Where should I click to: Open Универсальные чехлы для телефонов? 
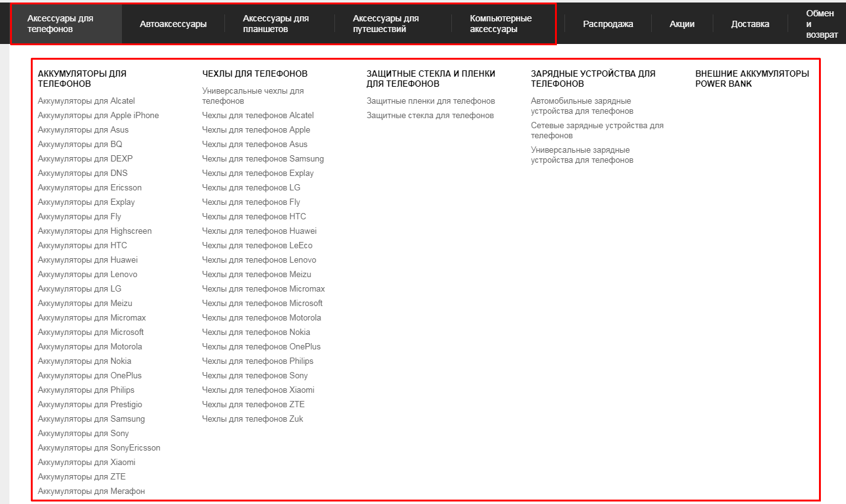point(253,96)
